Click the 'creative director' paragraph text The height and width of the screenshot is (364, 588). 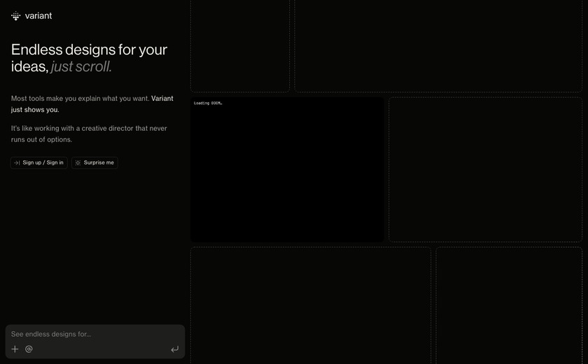[x=89, y=134]
